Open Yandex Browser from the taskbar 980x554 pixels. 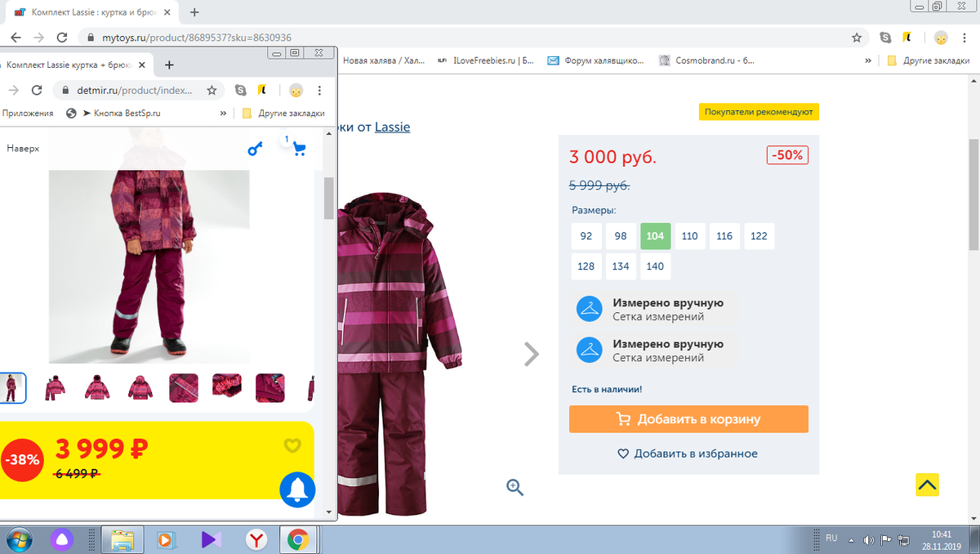[256, 539]
